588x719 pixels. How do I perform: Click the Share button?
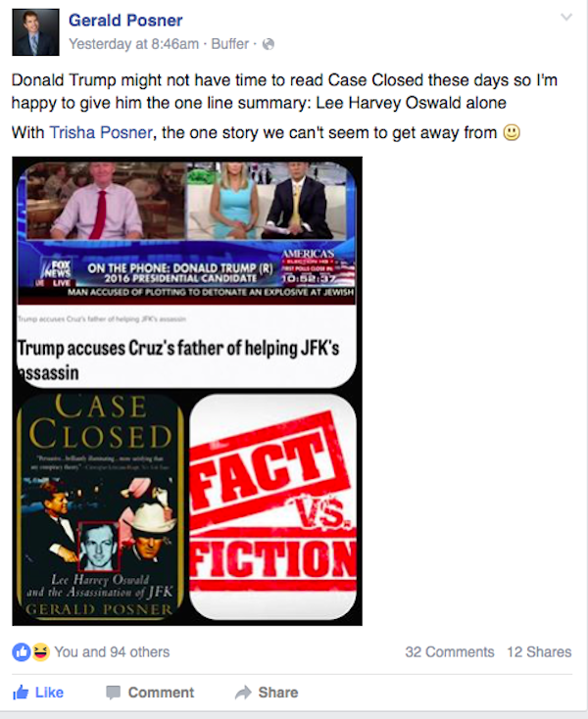pyautogui.click(x=267, y=692)
